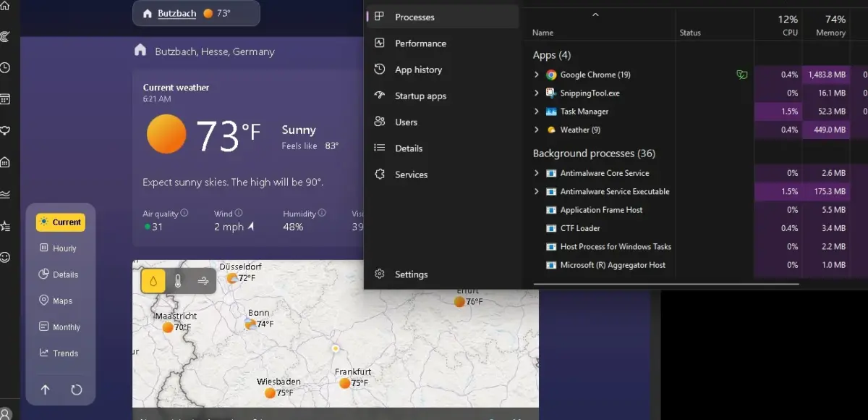Click back-to-top arrow in Weather navigation panel
The height and width of the screenshot is (420, 868).
pos(45,390)
